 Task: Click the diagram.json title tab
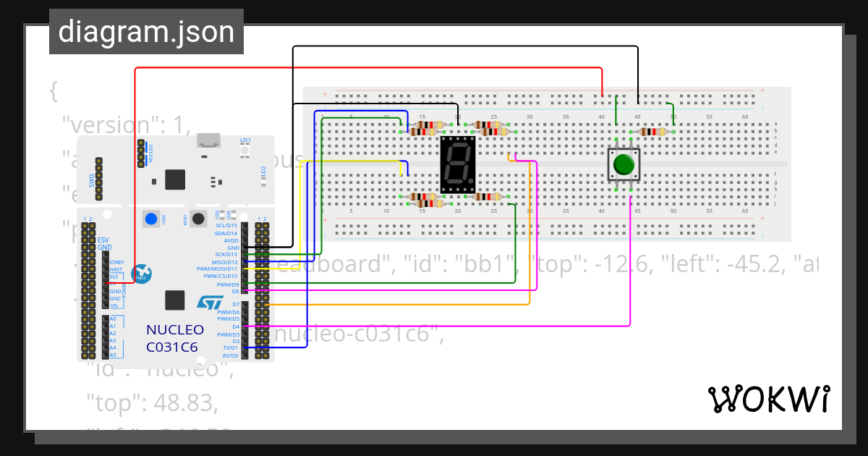146,31
